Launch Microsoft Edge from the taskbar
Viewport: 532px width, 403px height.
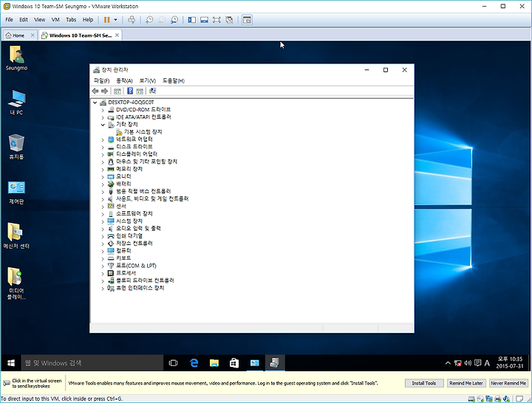(x=194, y=363)
